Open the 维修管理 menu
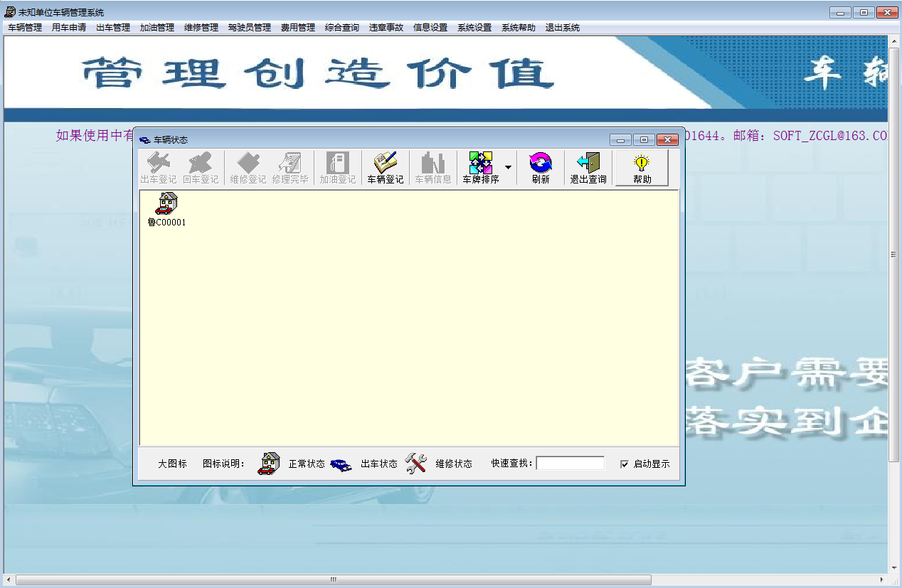 (x=201, y=28)
